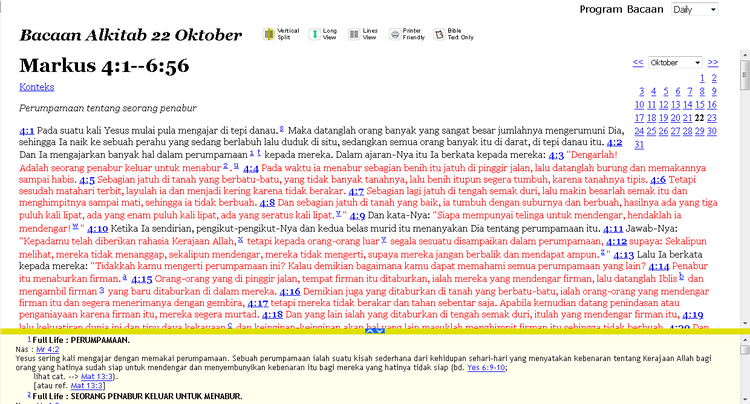Screen dimensions: 750x404
Task: Click Perumpamaan tentang seorang penabur subtitle
Action: click(108, 108)
